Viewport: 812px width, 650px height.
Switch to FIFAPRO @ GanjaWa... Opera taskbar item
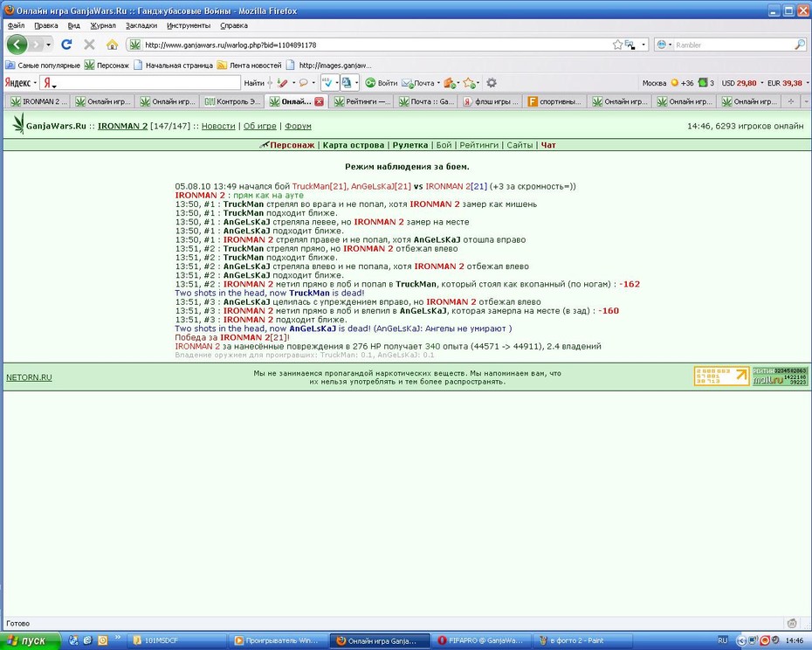click(x=479, y=640)
